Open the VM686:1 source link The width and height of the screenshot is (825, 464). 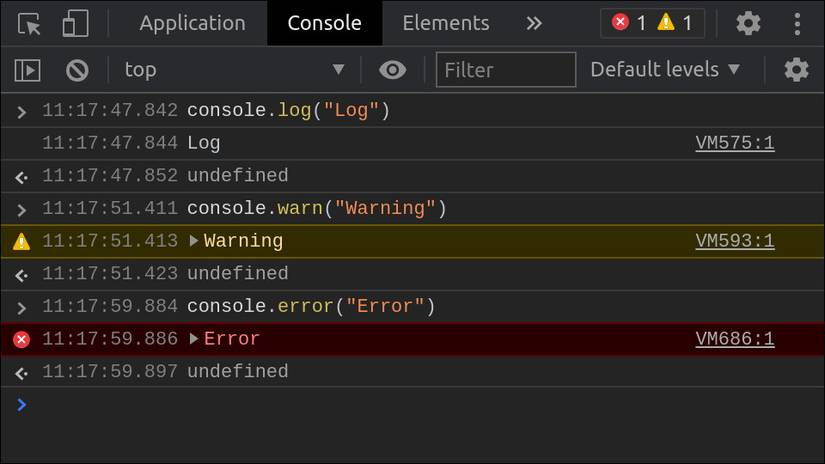click(735, 339)
